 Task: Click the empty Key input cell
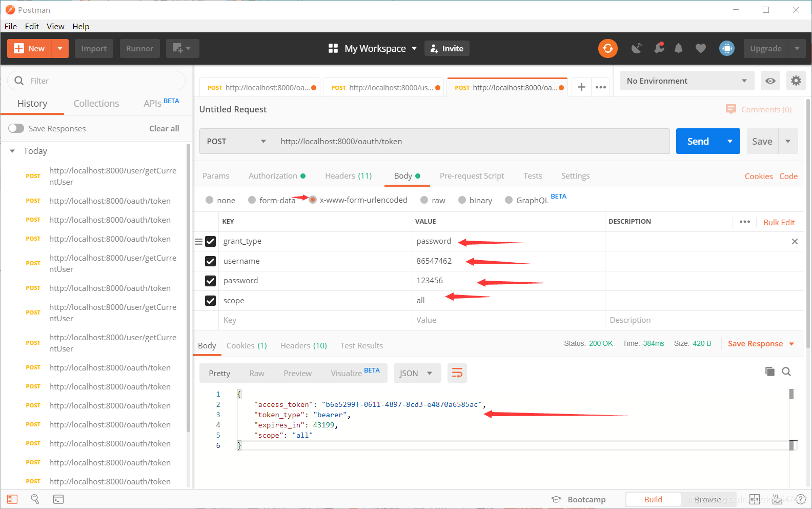[315, 320]
